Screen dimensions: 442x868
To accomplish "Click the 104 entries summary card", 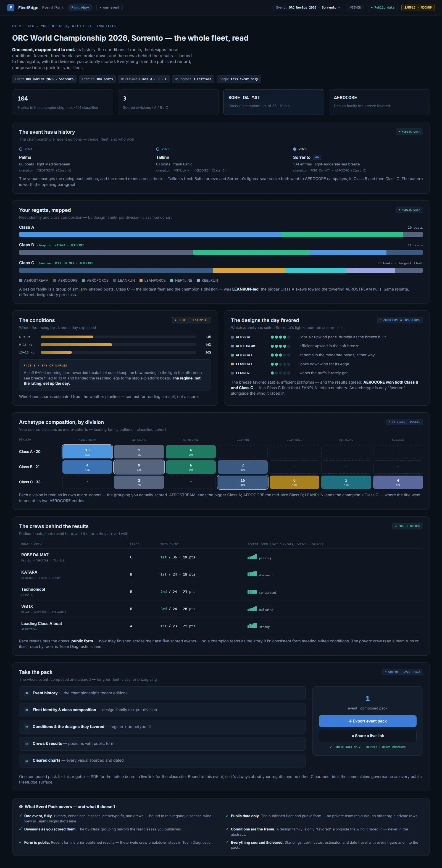I will click(x=62, y=102).
